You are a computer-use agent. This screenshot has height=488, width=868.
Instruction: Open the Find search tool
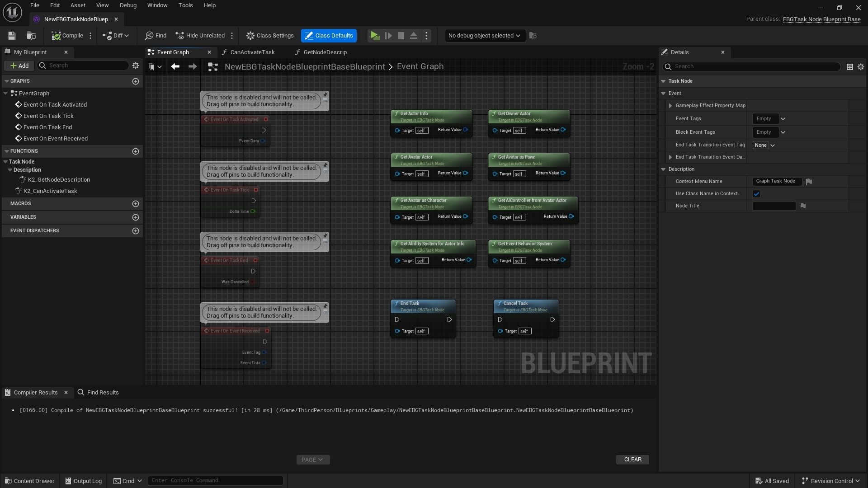pyautogui.click(x=155, y=36)
